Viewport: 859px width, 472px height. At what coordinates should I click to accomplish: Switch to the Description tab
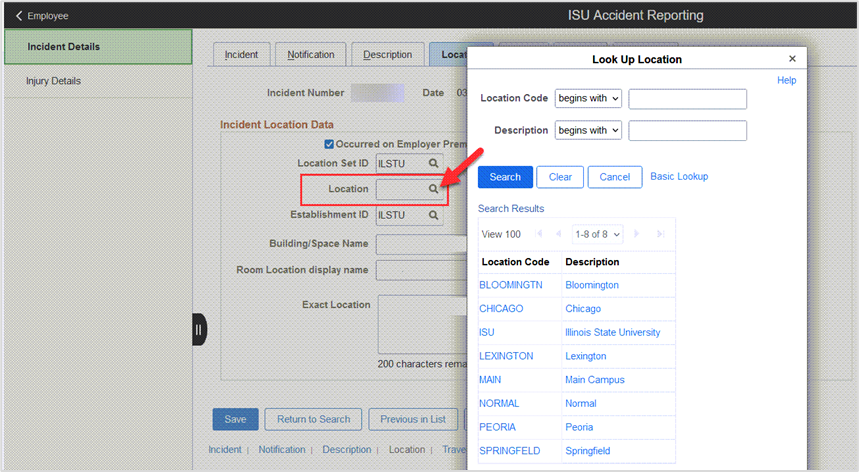(387, 55)
